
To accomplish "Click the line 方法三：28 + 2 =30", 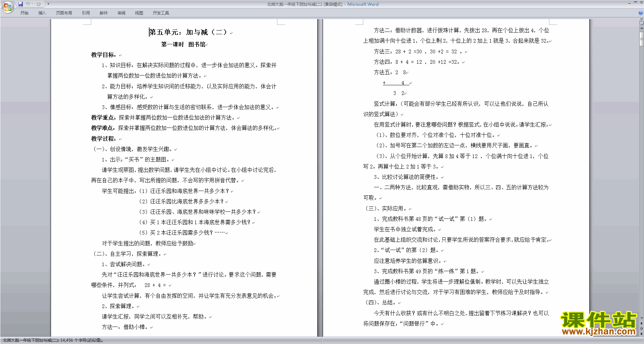I will pyautogui.click(x=398, y=51).
